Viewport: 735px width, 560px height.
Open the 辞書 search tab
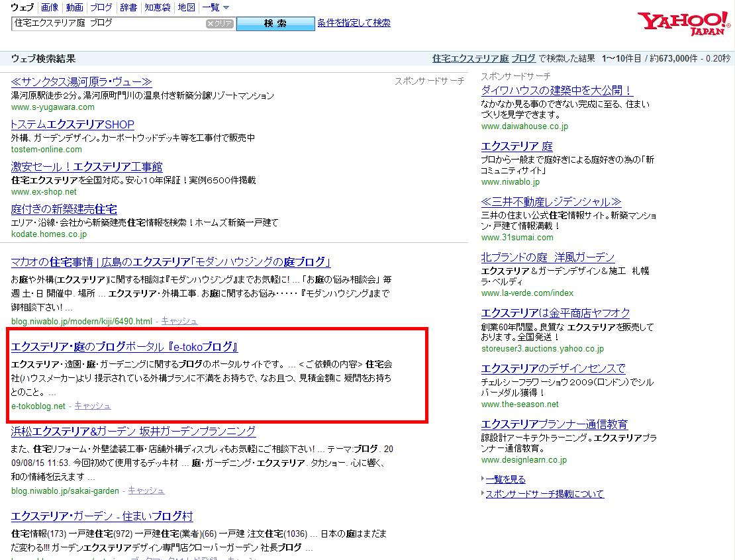pyautogui.click(x=128, y=7)
